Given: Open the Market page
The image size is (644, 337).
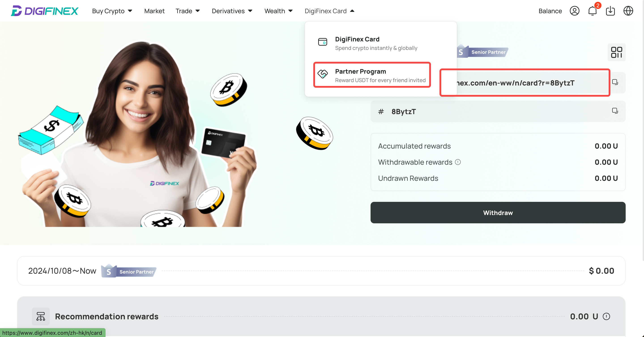Looking at the screenshot, I should pyautogui.click(x=154, y=11).
